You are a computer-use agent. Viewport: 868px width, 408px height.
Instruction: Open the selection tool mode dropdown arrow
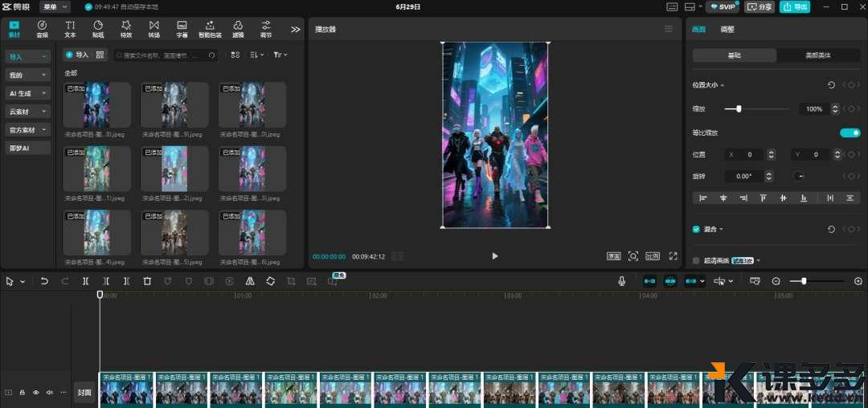pos(23,281)
